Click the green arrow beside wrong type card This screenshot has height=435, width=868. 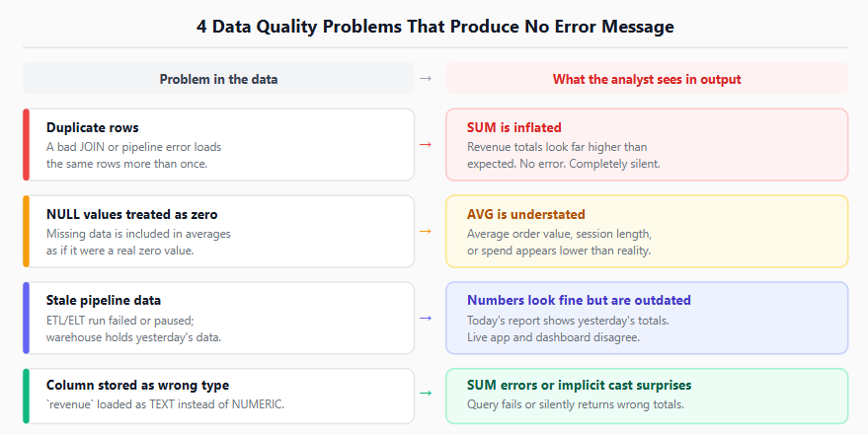point(426,393)
